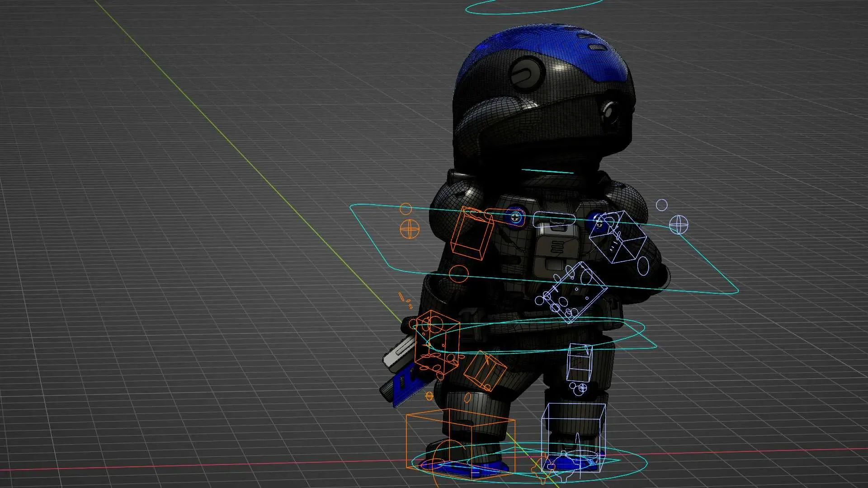Select the orange thigh box control

point(485,371)
